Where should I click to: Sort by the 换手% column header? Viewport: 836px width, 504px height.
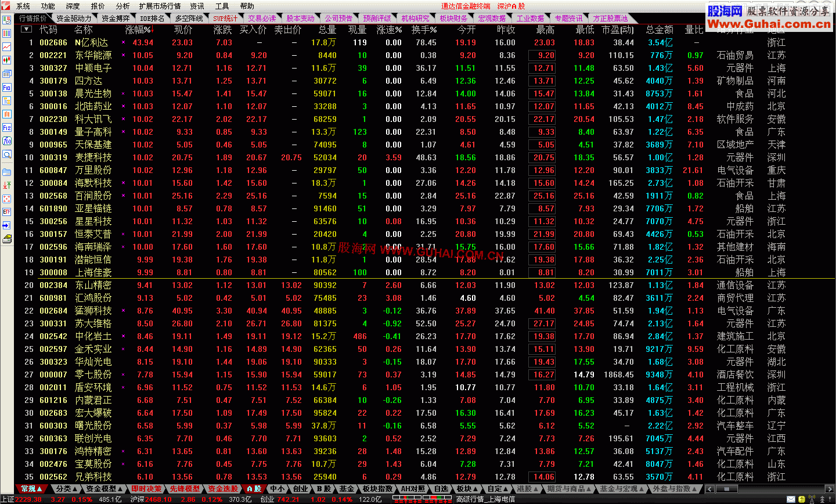point(424,30)
